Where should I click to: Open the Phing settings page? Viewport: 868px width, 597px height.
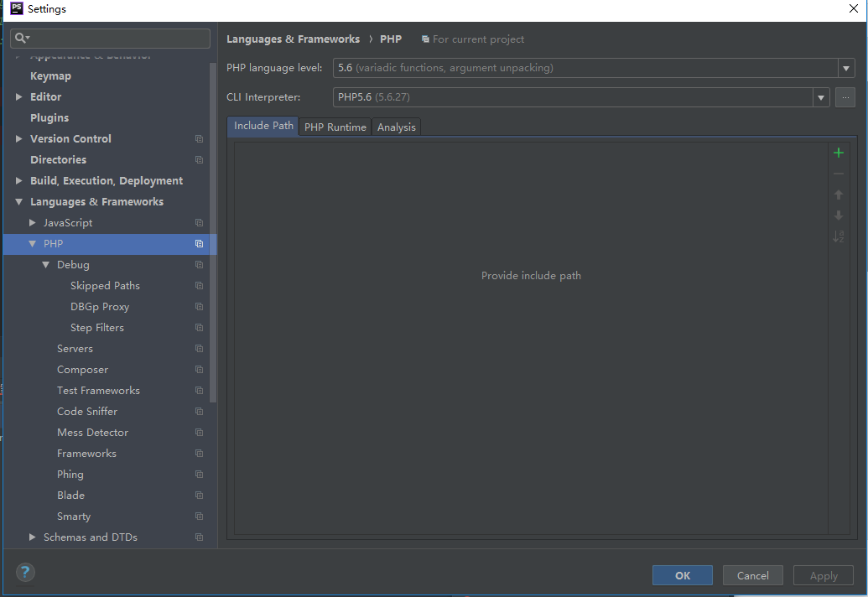click(70, 475)
